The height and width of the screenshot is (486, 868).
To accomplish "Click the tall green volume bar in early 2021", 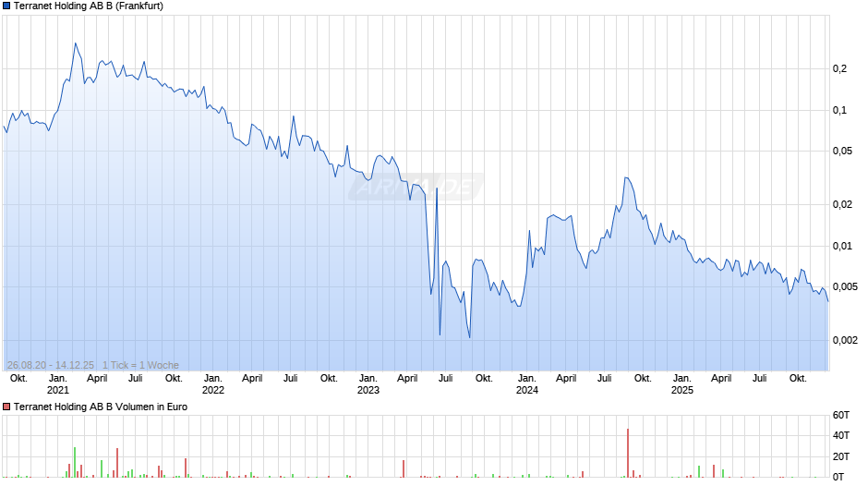I will coord(75,462).
